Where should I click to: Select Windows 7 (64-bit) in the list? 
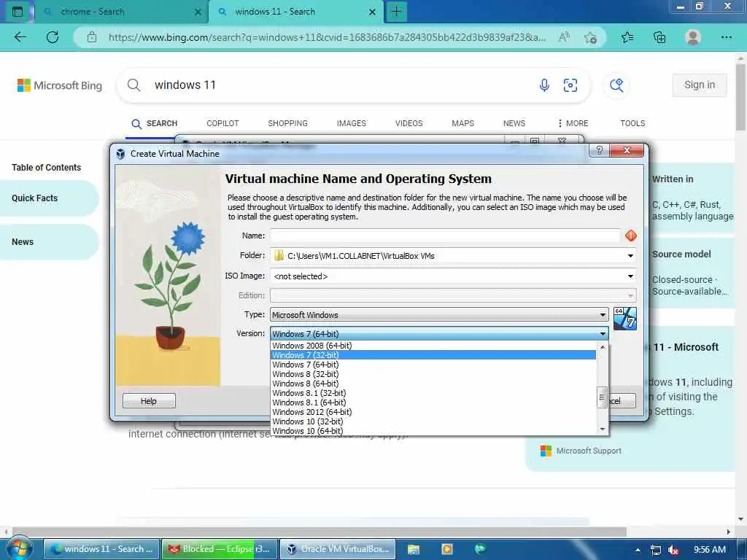pyautogui.click(x=433, y=365)
